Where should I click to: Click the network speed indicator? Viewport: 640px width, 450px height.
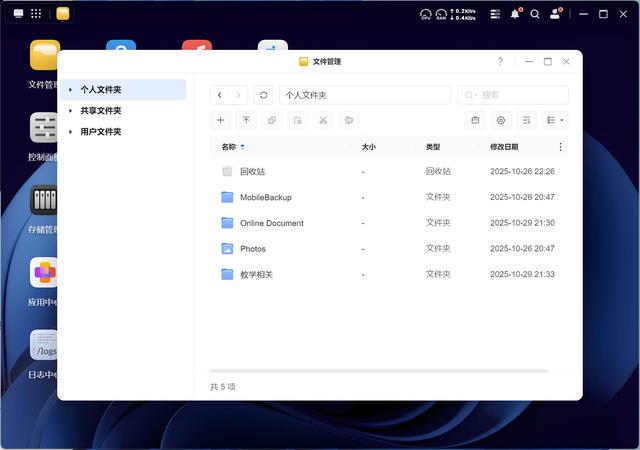pyautogui.click(x=463, y=15)
